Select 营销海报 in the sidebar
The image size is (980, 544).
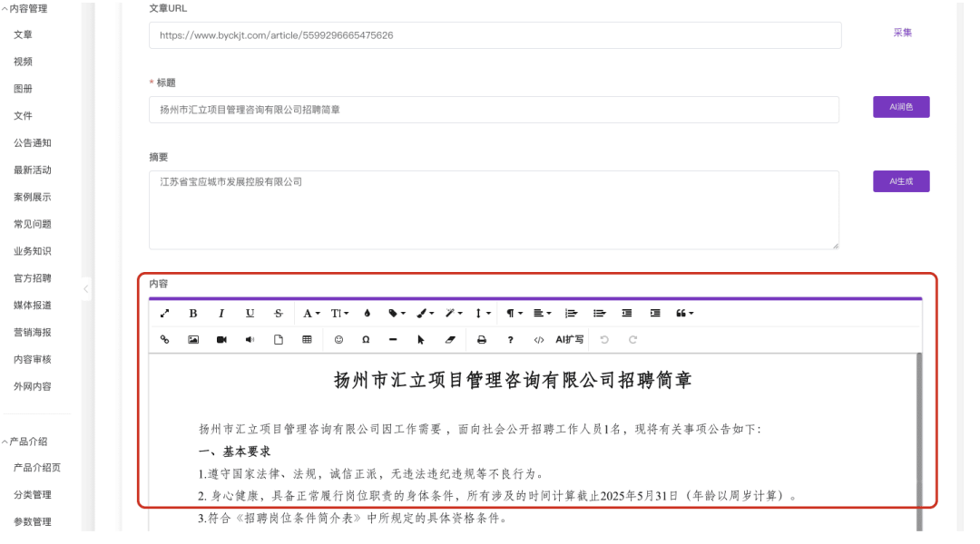tap(33, 332)
